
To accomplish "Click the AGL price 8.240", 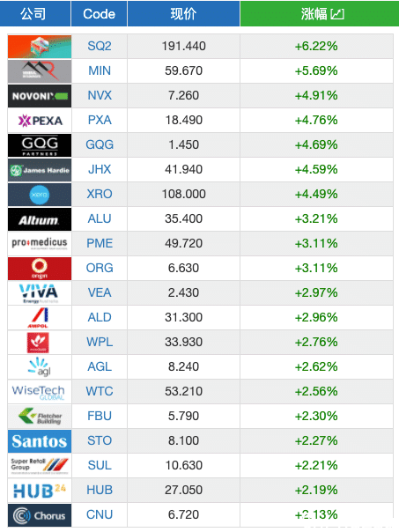I will coord(183,366).
